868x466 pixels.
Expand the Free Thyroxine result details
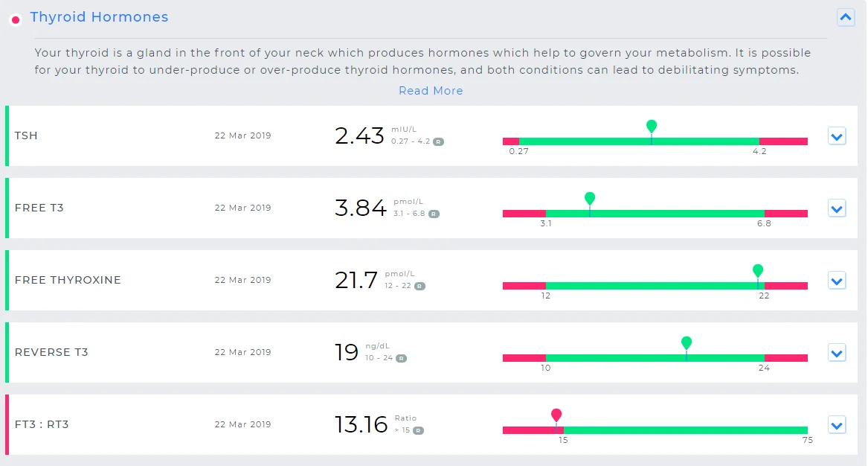837,281
